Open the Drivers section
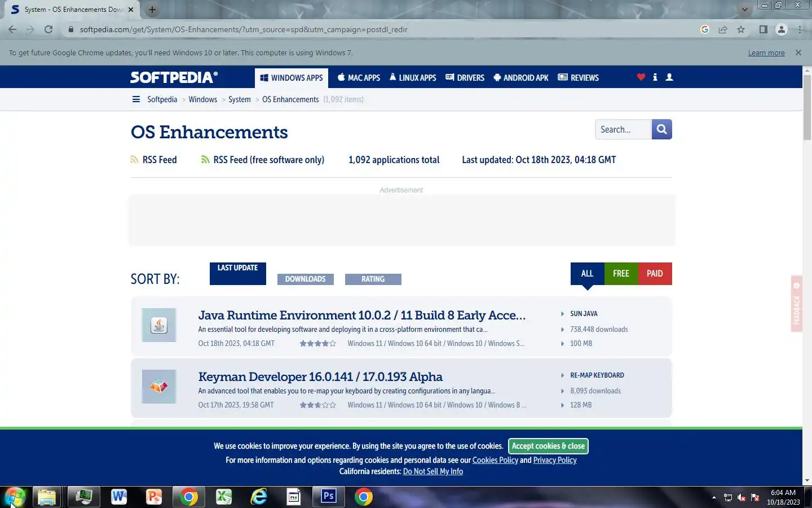Image resolution: width=812 pixels, height=508 pixels. pos(465,78)
